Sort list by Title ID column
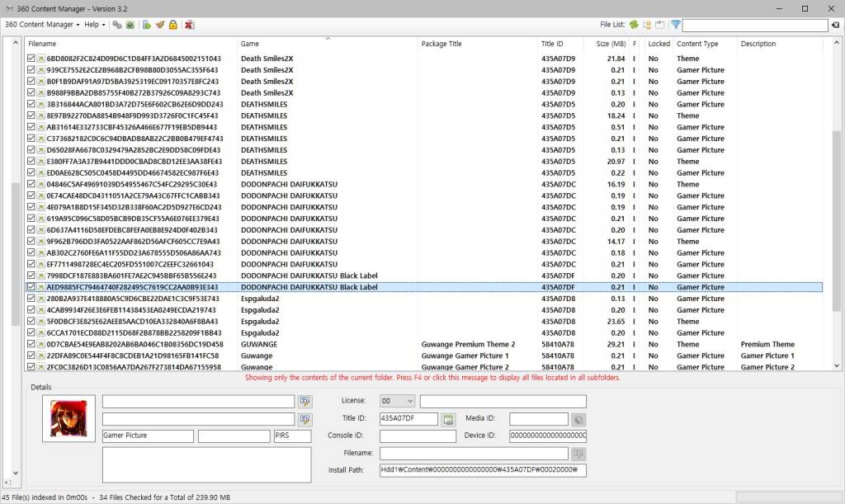Screen dimensions: 845x504 click(561, 44)
